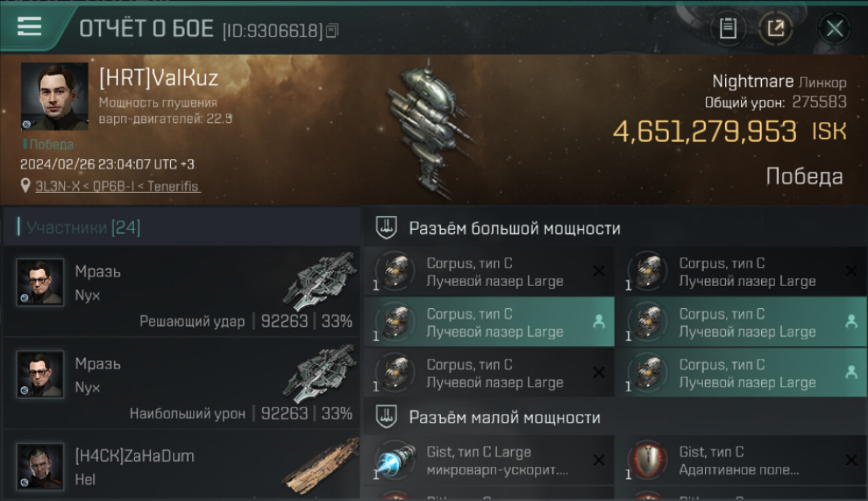Select the Участники tab
The image size is (868, 501).
tap(83, 228)
